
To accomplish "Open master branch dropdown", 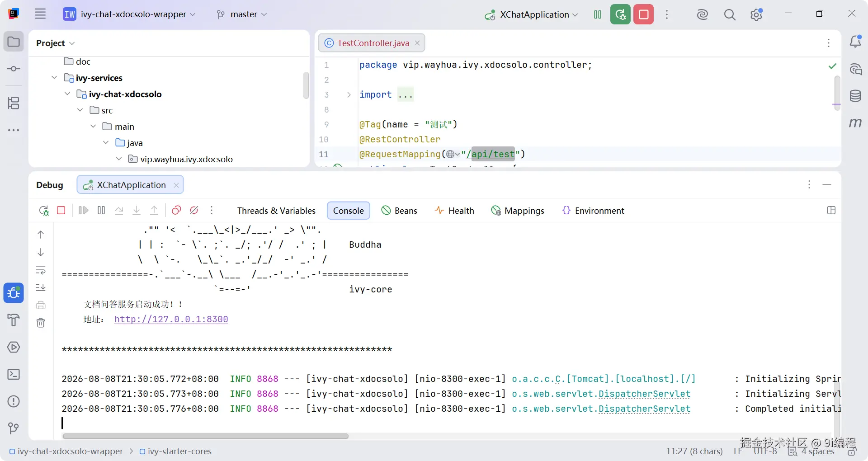I will tap(242, 14).
